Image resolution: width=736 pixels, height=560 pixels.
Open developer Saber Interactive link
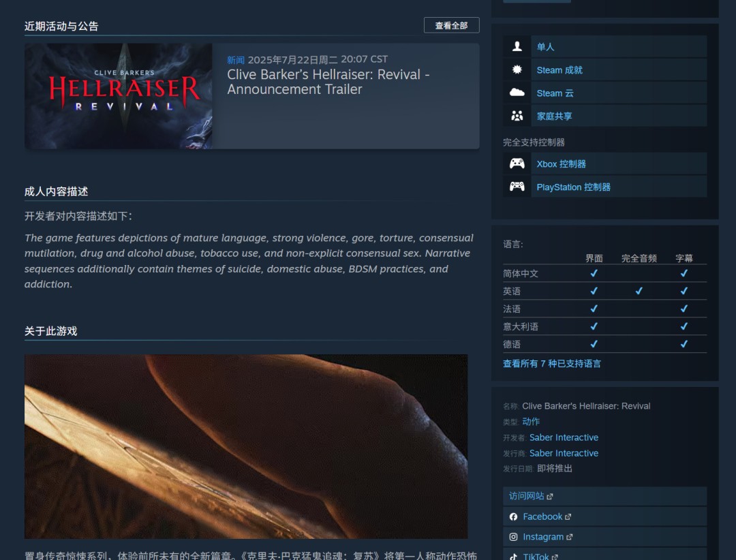(x=564, y=437)
